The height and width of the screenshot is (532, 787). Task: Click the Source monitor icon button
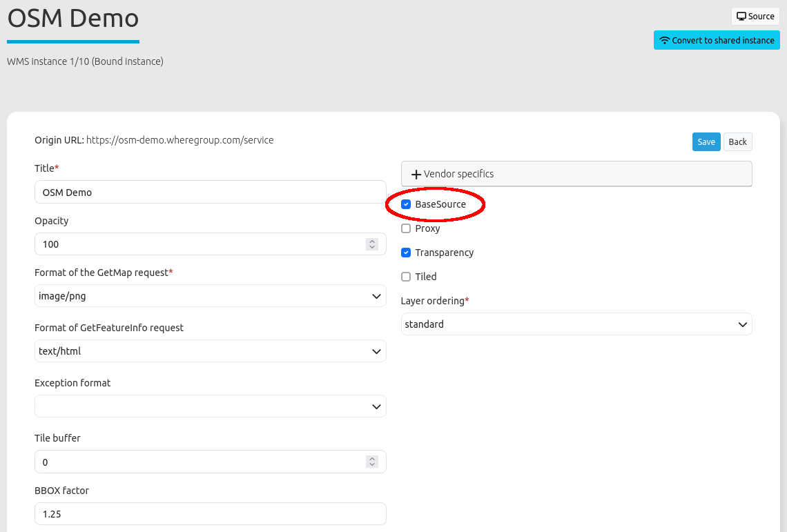[741, 17]
